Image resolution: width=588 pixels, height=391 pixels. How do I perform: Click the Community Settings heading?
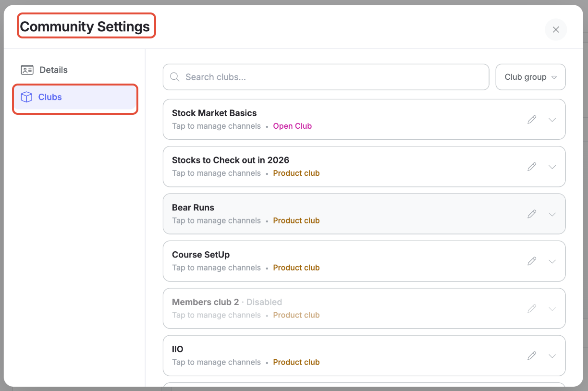[x=85, y=26]
